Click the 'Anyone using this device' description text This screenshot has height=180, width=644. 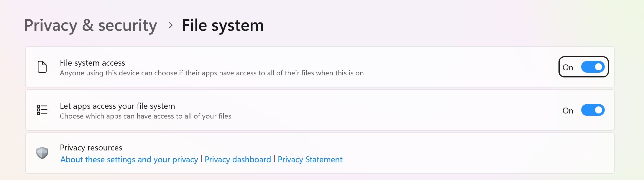pyautogui.click(x=211, y=73)
